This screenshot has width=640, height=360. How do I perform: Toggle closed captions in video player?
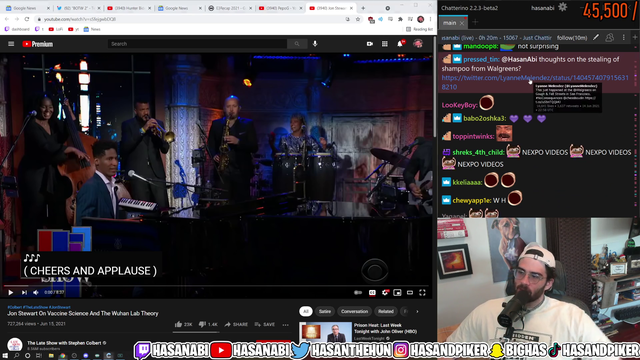(372, 292)
